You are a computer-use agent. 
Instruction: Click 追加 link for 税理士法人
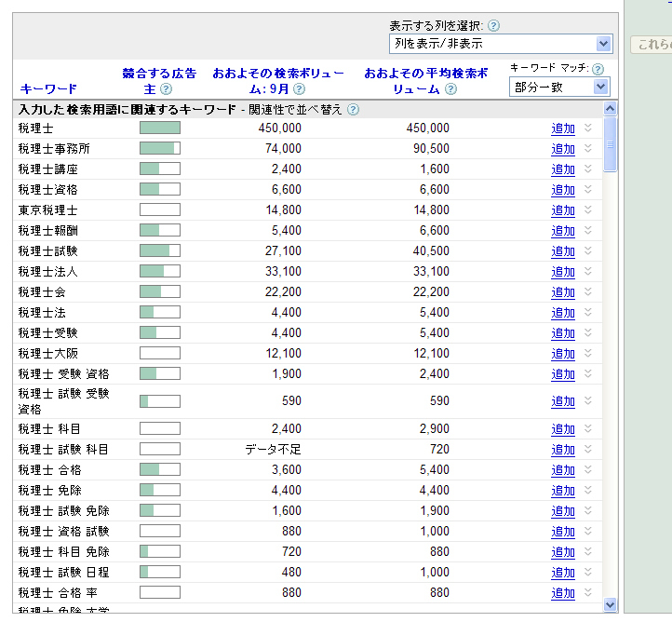(563, 272)
